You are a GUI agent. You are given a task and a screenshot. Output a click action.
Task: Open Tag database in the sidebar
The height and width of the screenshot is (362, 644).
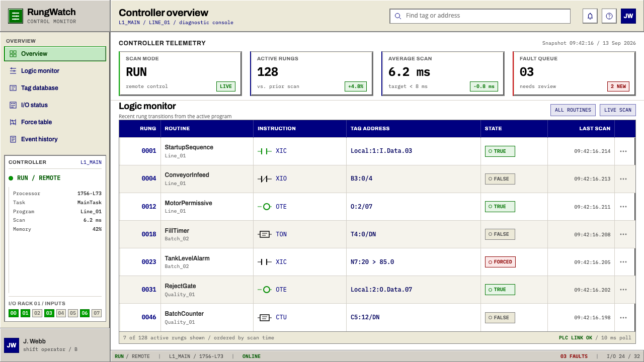click(x=55, y=88)
